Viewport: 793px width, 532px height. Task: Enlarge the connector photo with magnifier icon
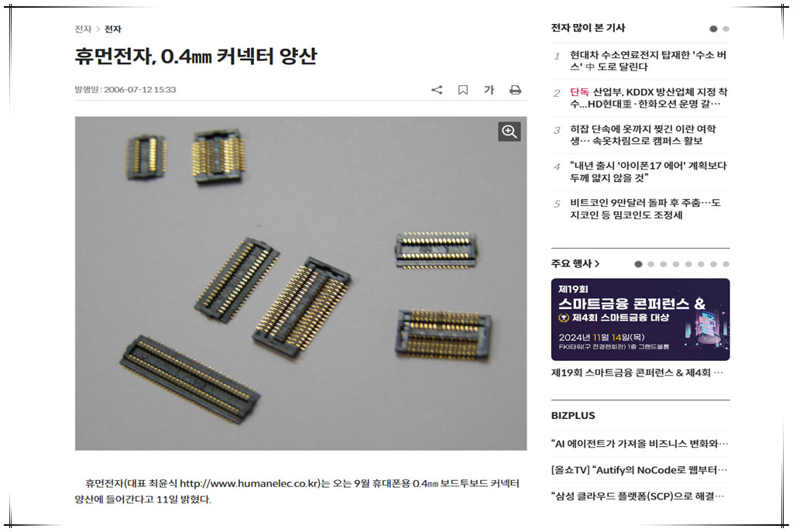510,132
